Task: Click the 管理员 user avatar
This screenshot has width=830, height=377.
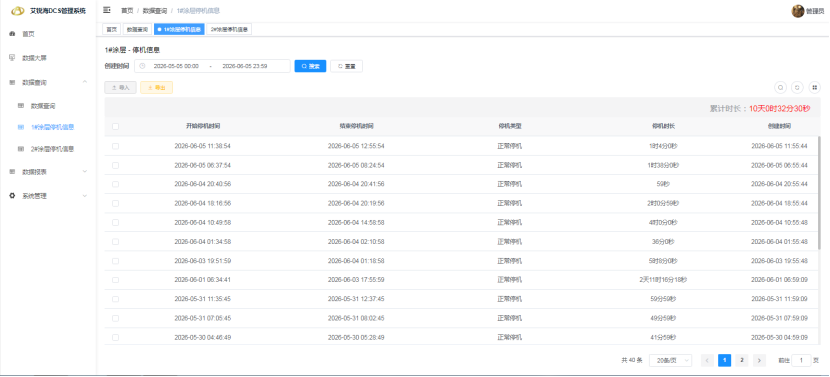Action: click(x=798, y=11)
